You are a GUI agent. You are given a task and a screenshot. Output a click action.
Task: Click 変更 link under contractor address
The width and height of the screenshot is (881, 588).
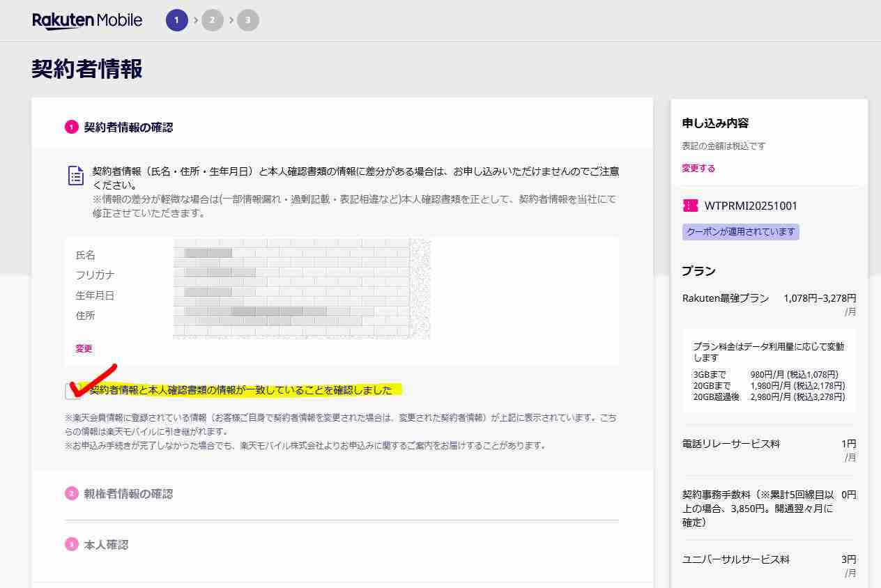pyautogui.click(x=84, y=348)
